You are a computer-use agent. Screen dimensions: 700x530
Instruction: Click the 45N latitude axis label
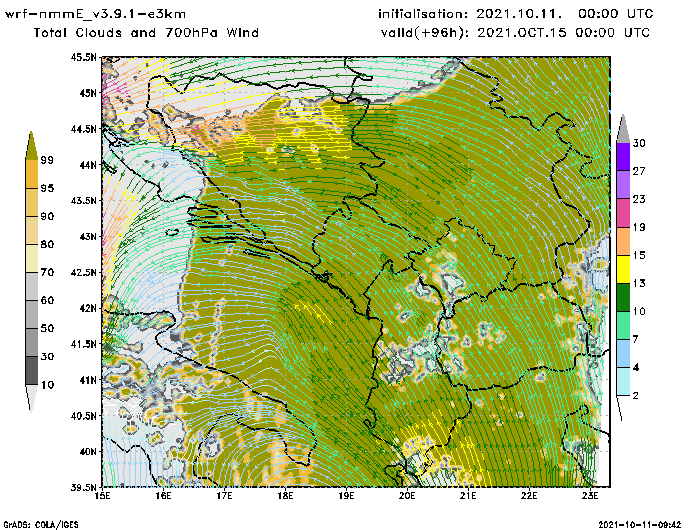tap(88, 93)
